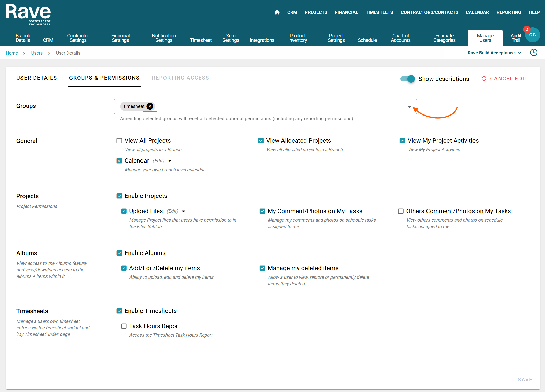
Task: Open Upload Files permission level dropdown
Action: click(184, 211)
